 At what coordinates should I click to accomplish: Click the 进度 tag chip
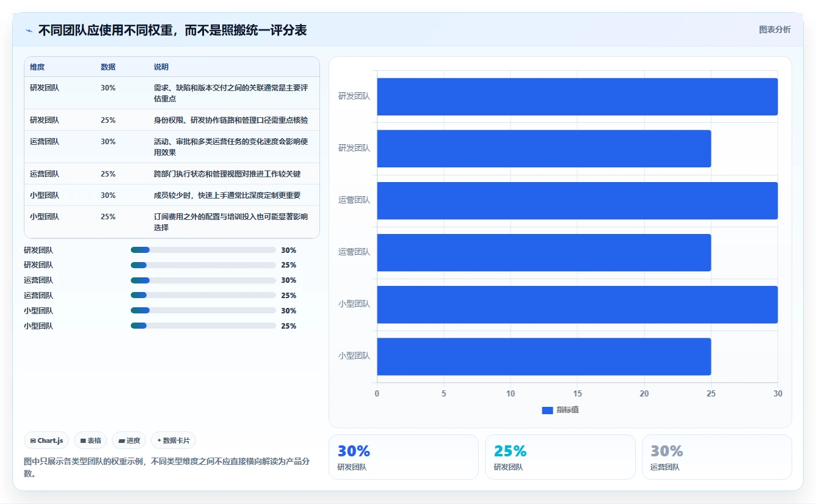[x=129, y=440]
